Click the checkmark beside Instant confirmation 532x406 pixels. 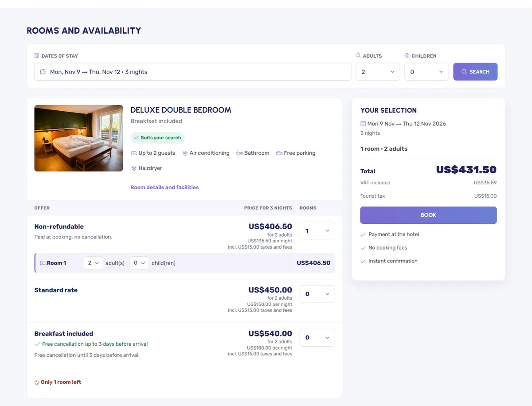point(363,261)
